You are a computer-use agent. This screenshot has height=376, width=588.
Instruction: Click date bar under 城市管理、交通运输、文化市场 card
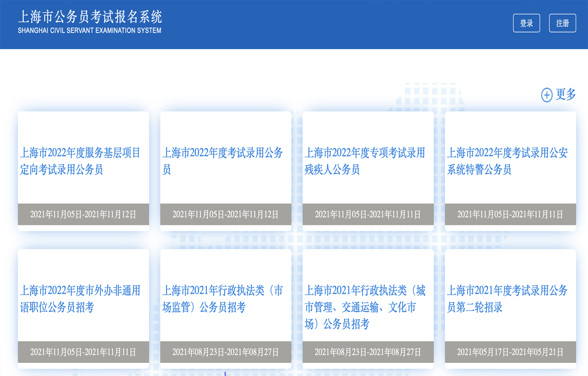coord(368,352)
